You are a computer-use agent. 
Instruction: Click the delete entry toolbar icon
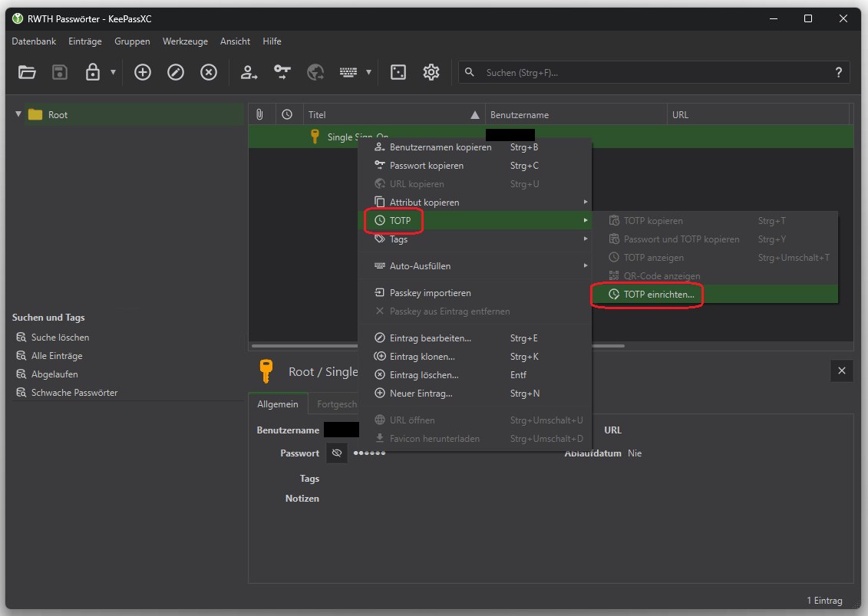(x=209, y=72)
